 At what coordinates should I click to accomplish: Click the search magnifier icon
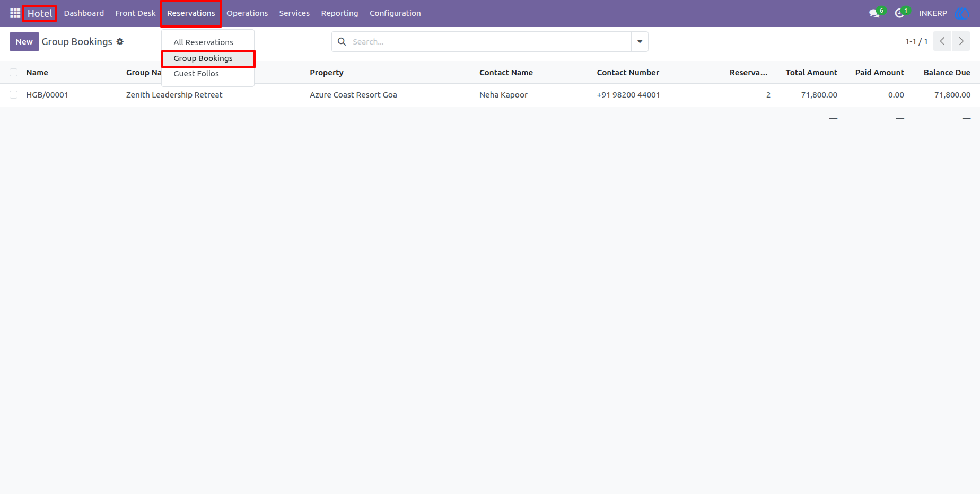click(x=342, y=41)
